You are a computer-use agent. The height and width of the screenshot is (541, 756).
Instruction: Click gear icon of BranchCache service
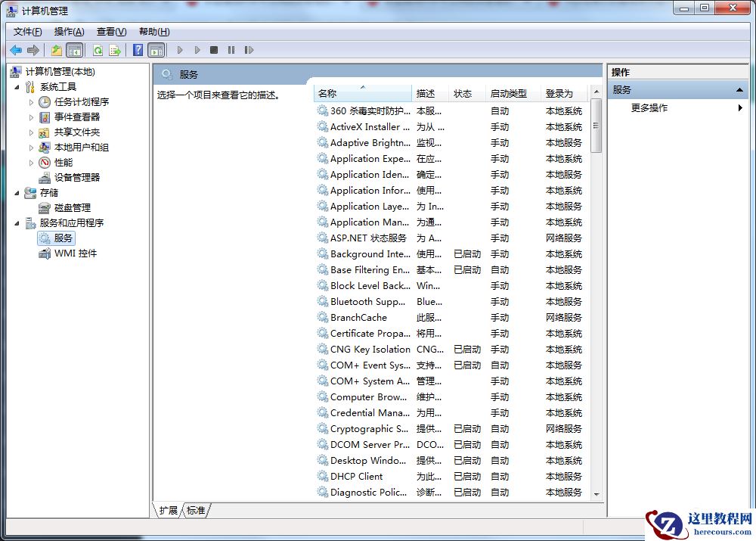[x=323, y=318]
